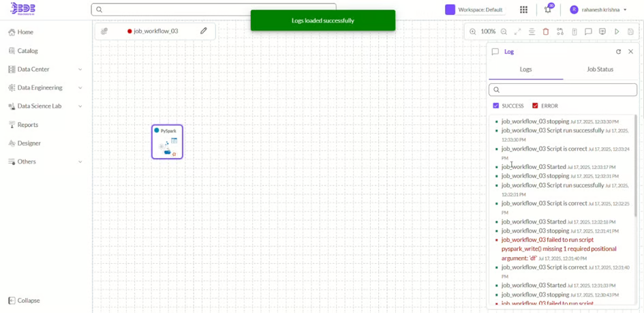Open Catalog from the sidebar
Screen dimensions: 644x313
coord(27,50)
